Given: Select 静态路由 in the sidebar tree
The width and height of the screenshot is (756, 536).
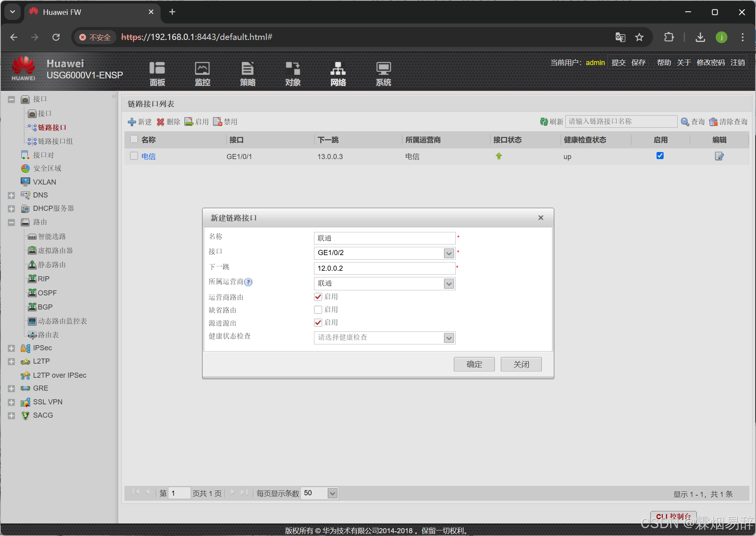Looking at the screenshot, I should click(52, 265).
